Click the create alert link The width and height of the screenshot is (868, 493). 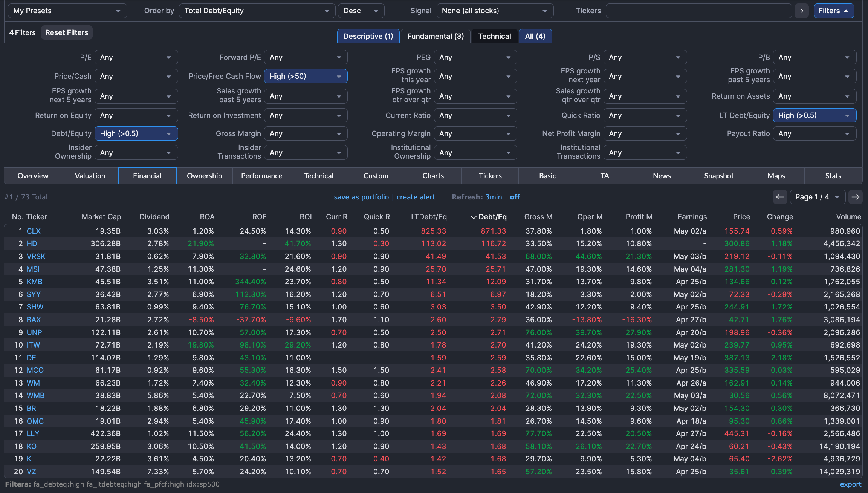pos(416,197)
